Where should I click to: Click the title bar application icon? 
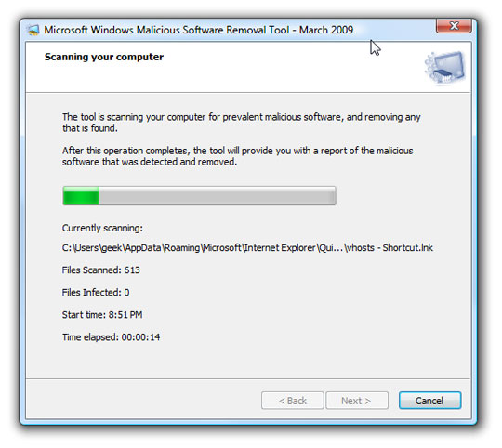(x=33, y=30)
